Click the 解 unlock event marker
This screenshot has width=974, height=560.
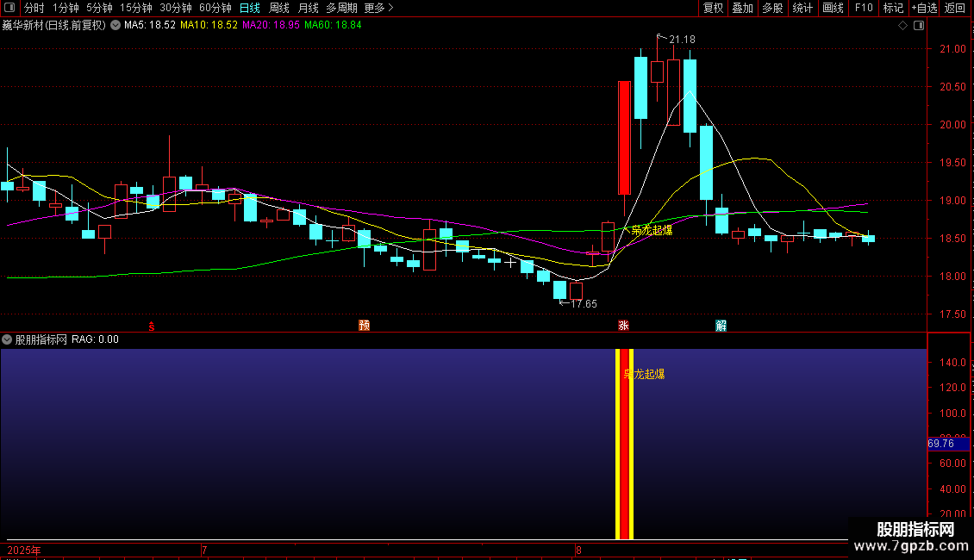[721, 326]
